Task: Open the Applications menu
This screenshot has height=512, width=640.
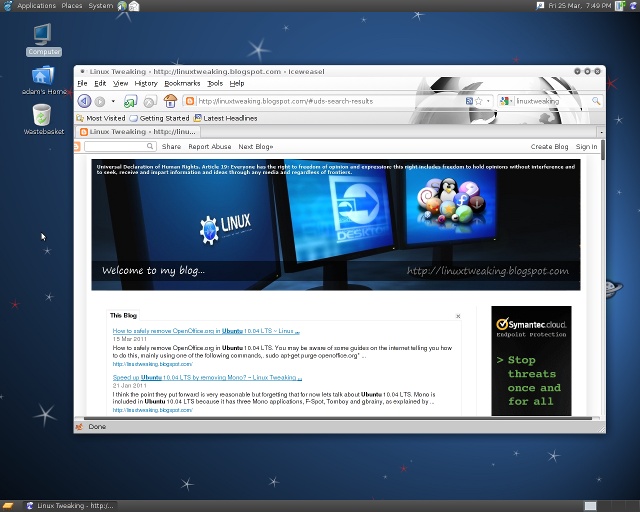Action: [x=36, y=6]
